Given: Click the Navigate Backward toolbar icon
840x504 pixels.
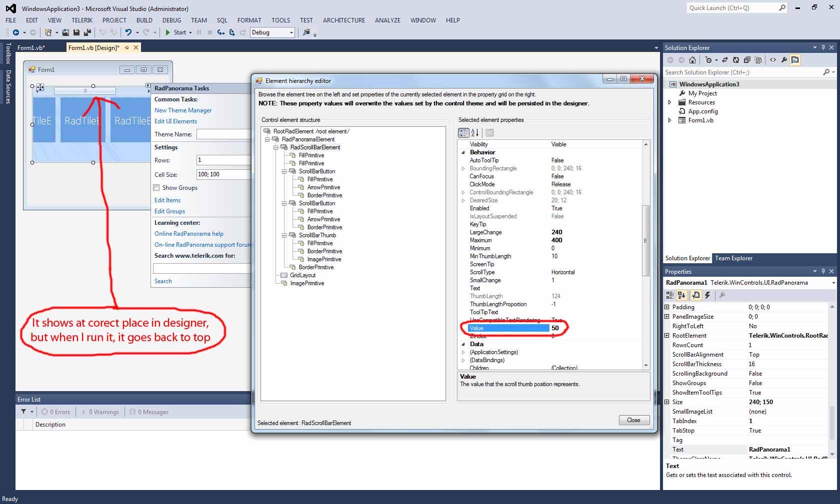Looking at the screenshot, I should (16, 32).
